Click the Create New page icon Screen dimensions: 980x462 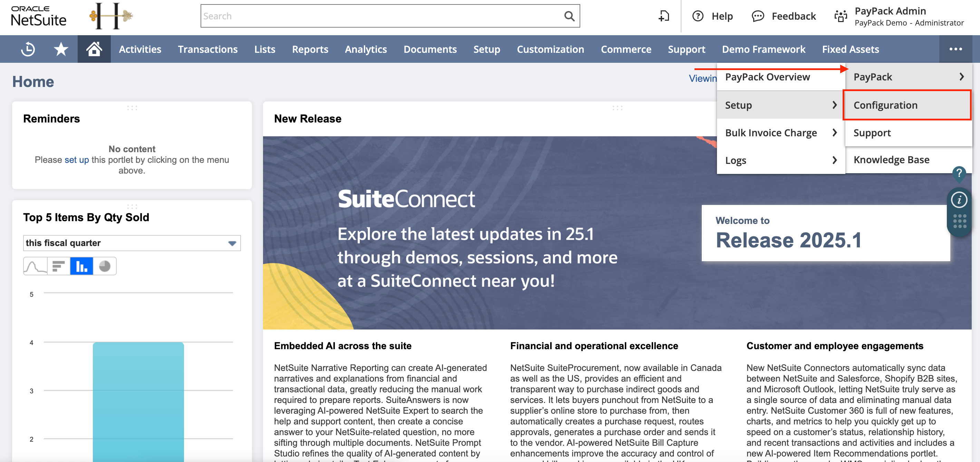click(664, 16)
